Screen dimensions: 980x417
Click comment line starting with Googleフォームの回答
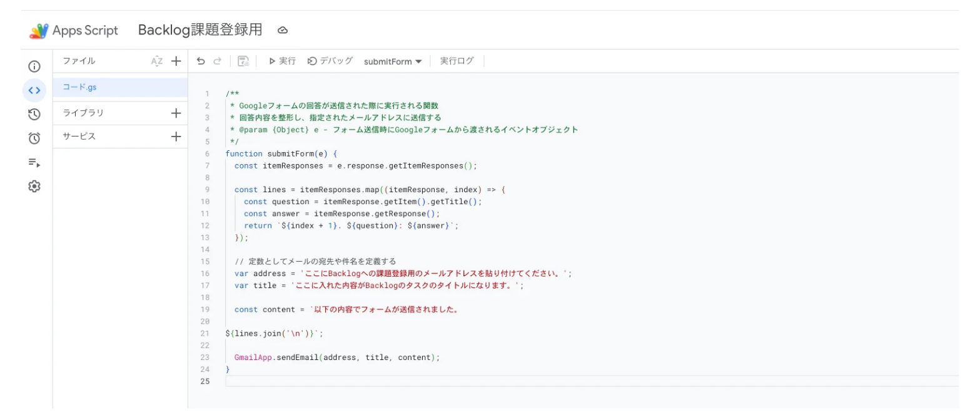click(x=334, y=106)
